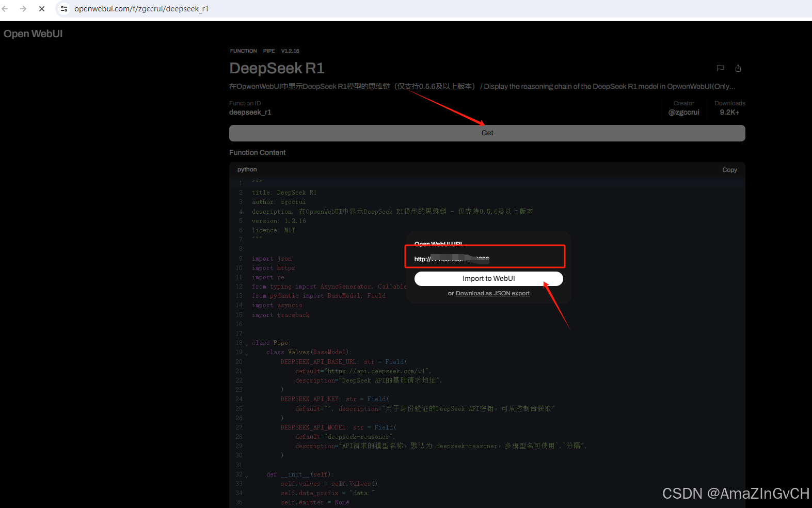The height and width of the screenshot is (508, 812).
Task: Click the Function Content label
Action: 257,152
